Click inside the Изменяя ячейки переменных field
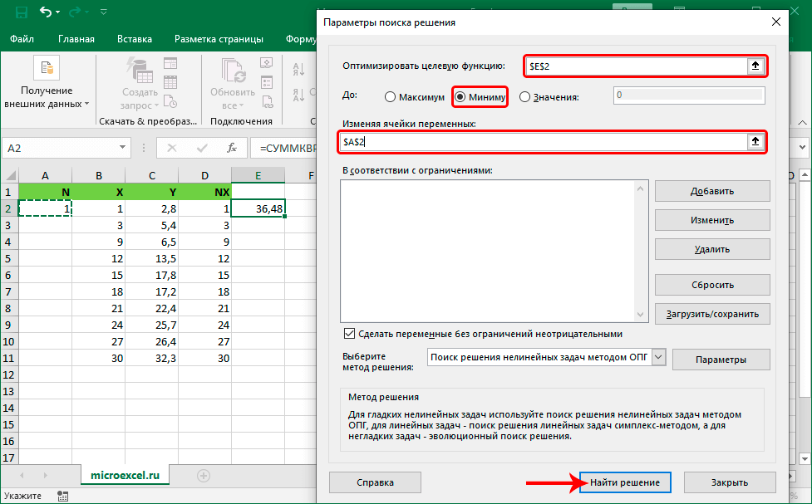812x504 pixels. click(x=540, y=142)
